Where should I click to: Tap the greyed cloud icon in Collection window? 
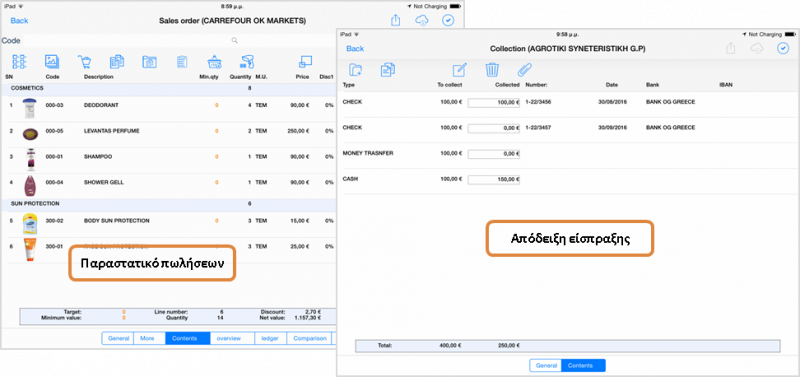757,48
